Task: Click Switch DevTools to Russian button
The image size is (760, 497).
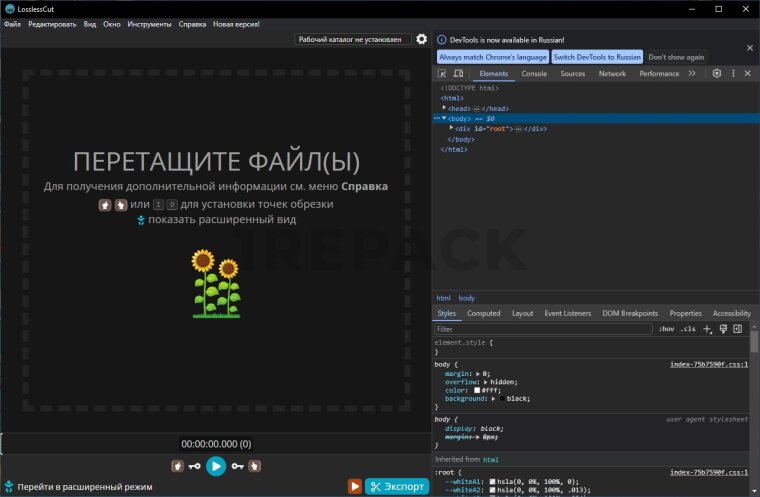Action: (x=597, y=57)
